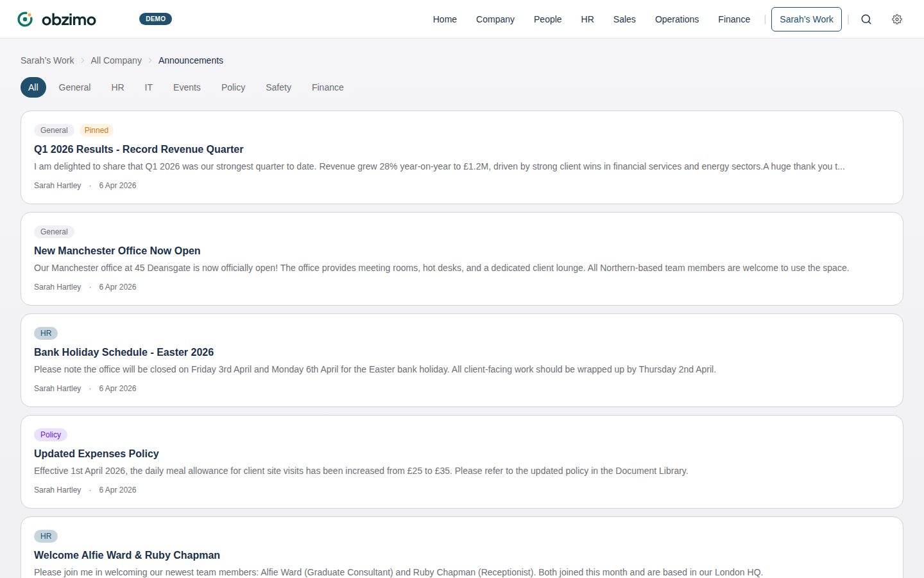Open Bank Holiday Schedule - Easter 2026
Screen dimensions: 924x578
(124, 352)
